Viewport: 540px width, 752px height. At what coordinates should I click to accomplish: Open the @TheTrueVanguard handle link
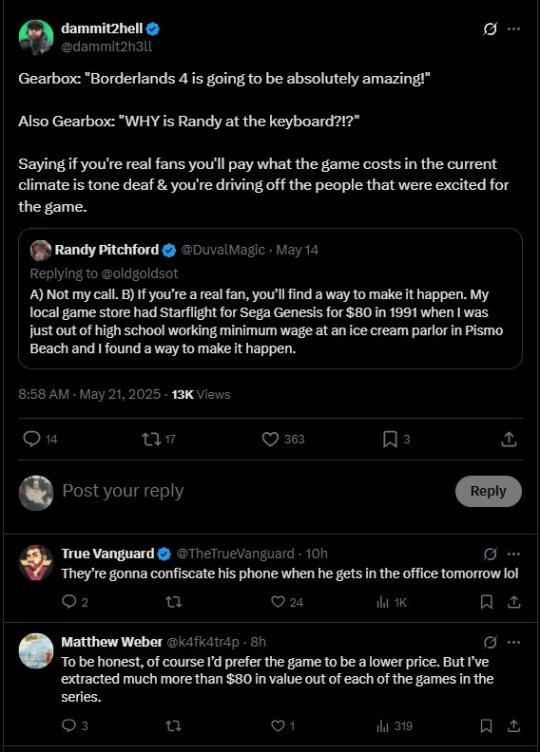[x=235, y=554]
